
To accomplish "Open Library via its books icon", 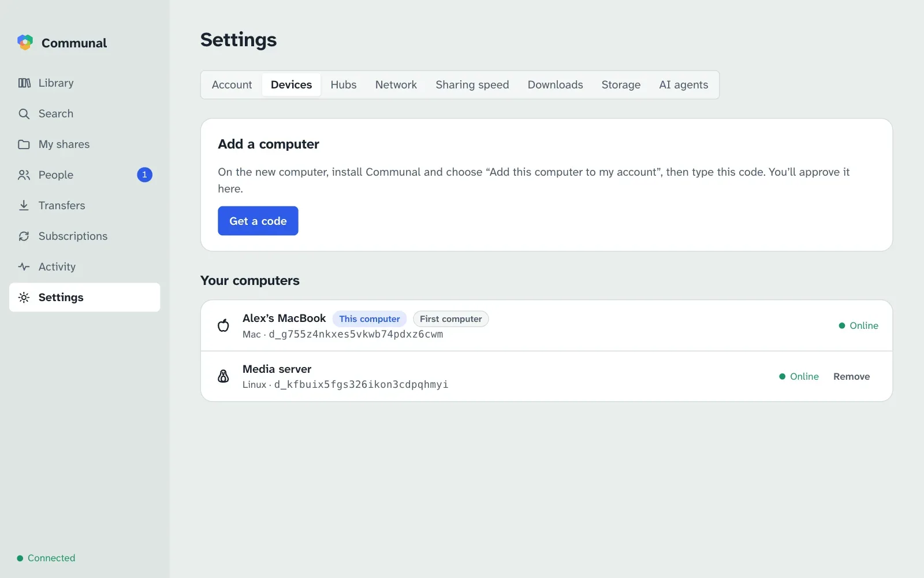I will pos(24,83).
